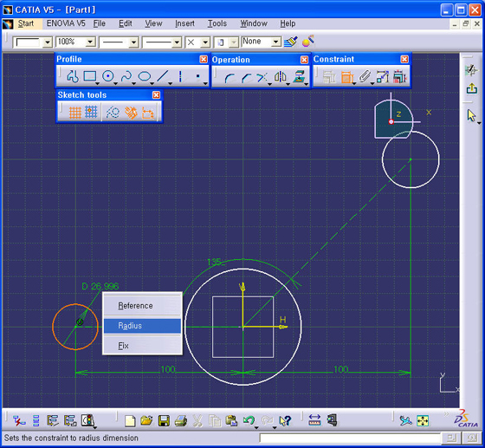Select the Line tool

pos(163,76)
